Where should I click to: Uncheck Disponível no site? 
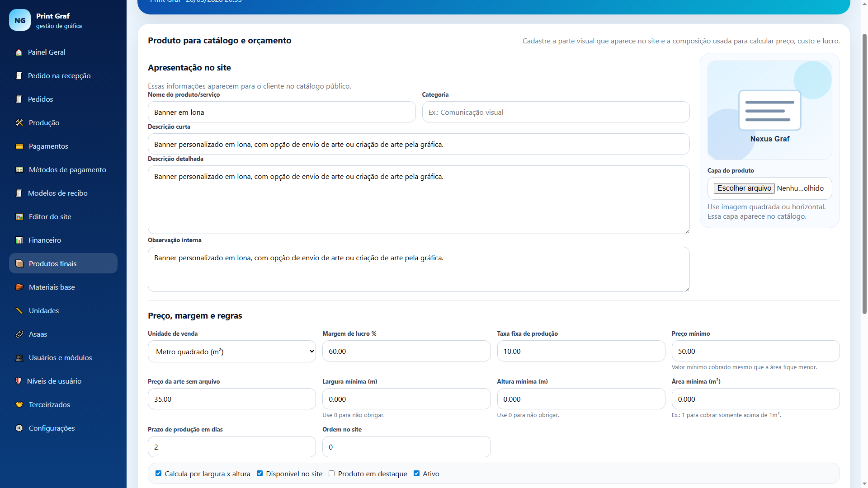click(x=259, y=474)
